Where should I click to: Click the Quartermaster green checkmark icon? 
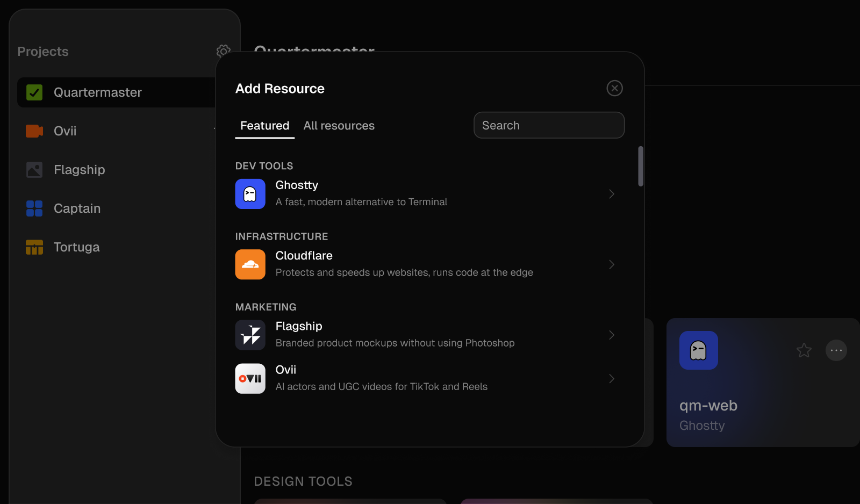point(34,92)
